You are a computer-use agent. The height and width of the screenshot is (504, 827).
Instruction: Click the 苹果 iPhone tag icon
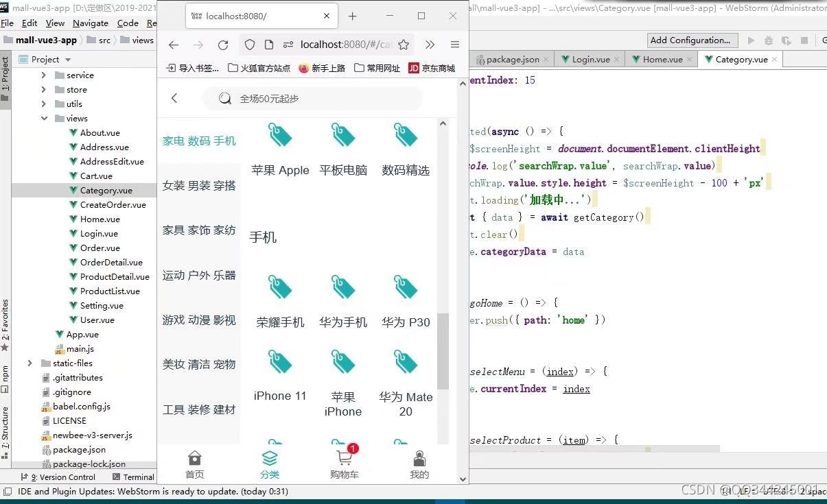click(343, 361)
